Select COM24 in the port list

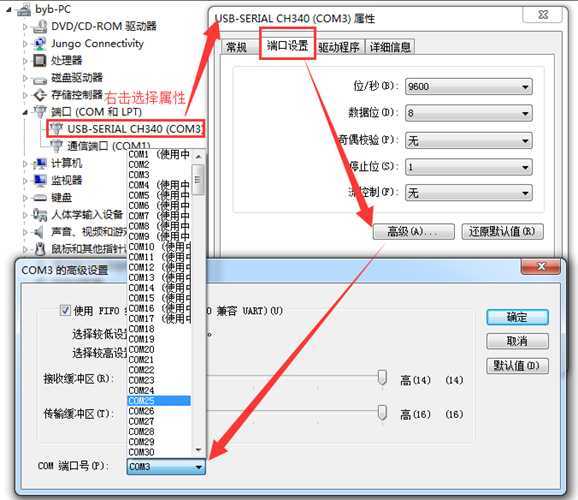(159, 390)
